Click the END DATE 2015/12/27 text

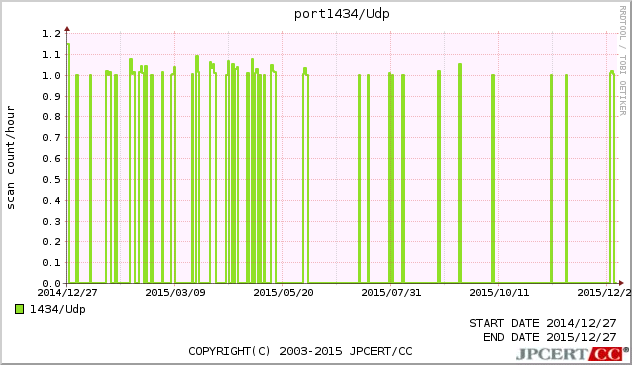coord(550,337)
